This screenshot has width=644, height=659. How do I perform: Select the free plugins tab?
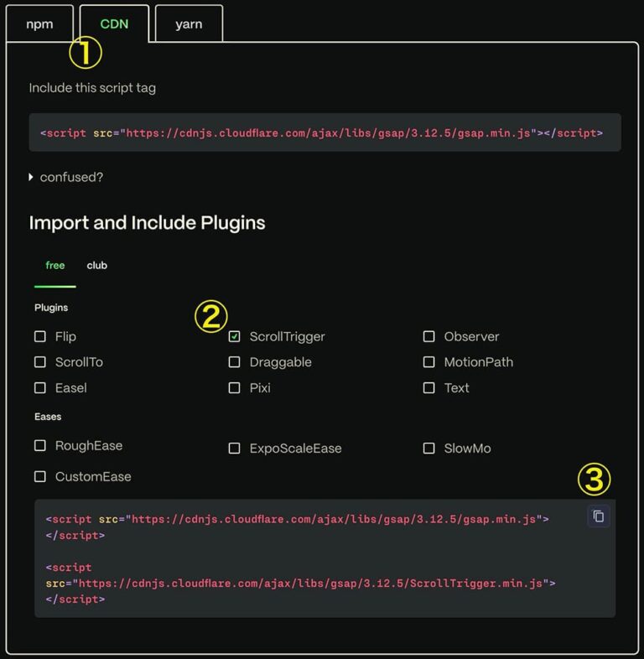(x=55, y=265)
